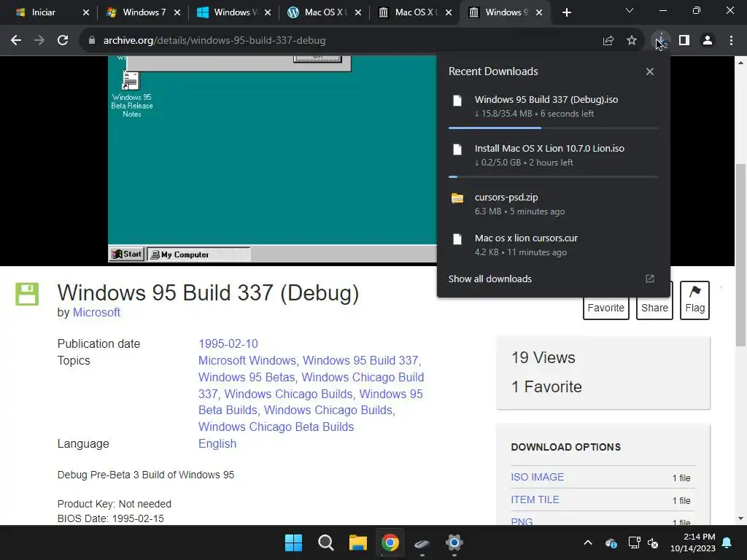747x560 pixels.
Task: Select ISO IMAGE download option
Action: (538, 477)
